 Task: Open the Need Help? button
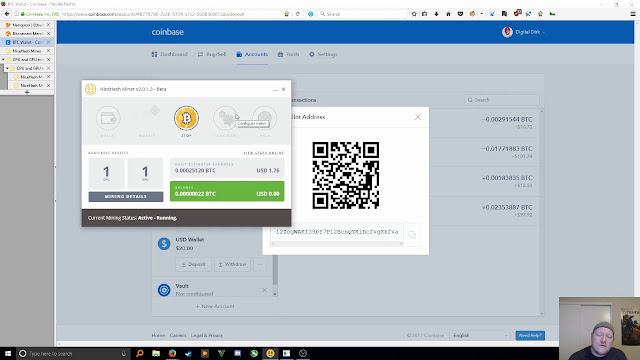530,336
